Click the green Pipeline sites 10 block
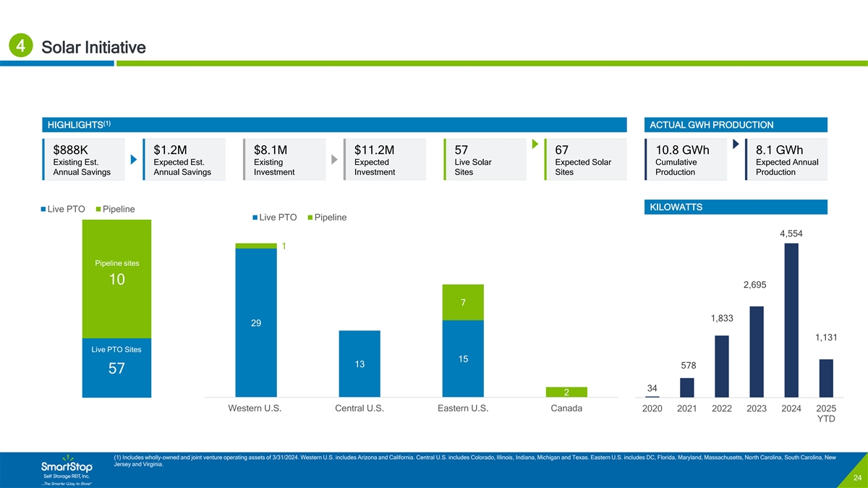 click(x=116, y=278)
